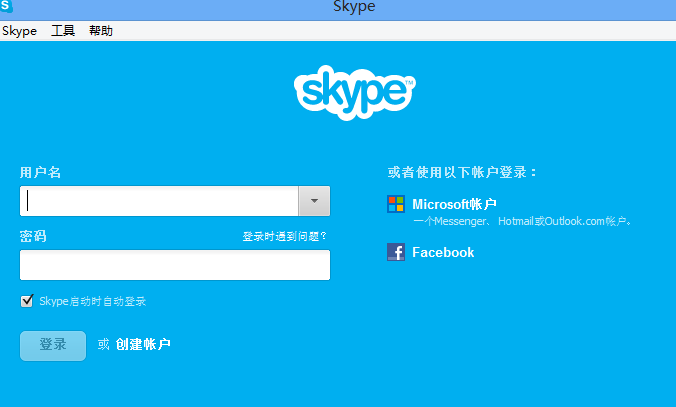Open the Skype menu in the menu bar
Viewport: 676px width, 407px height.
(19, 31)
